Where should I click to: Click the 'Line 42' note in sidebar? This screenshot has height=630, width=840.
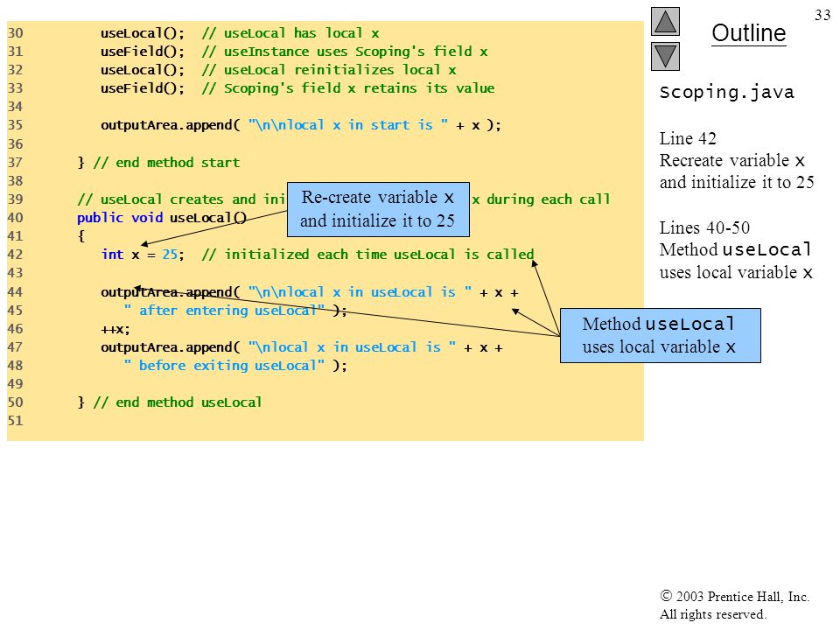click(x=688, y=138)
